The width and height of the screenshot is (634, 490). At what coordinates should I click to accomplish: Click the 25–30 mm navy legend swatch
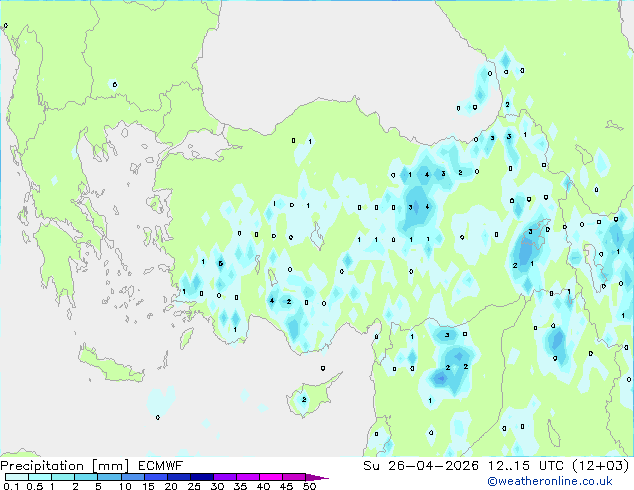point(202,477)
